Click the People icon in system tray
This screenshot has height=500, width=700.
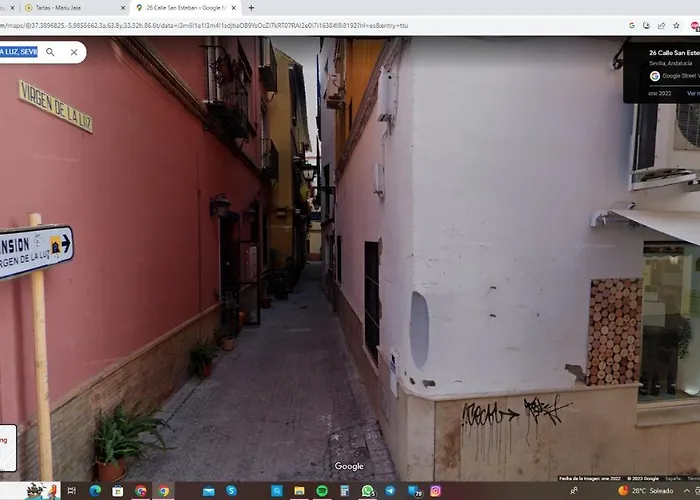click(x=574, y=491)
